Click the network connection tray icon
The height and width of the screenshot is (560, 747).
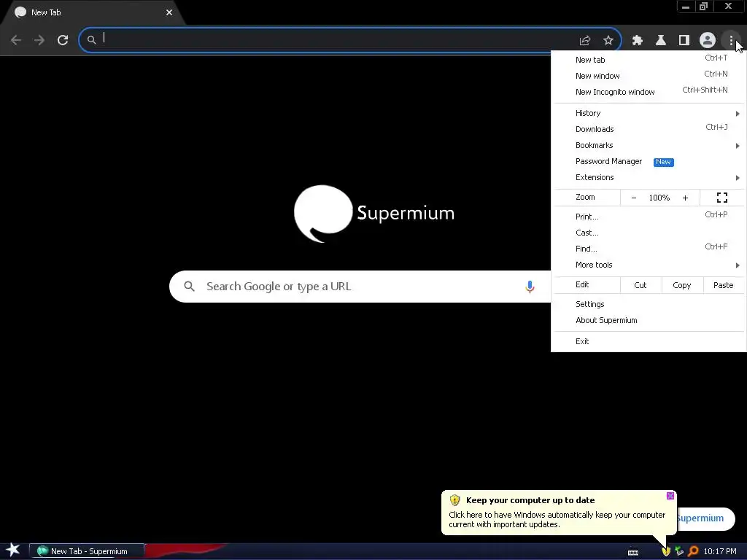point(679,551)
